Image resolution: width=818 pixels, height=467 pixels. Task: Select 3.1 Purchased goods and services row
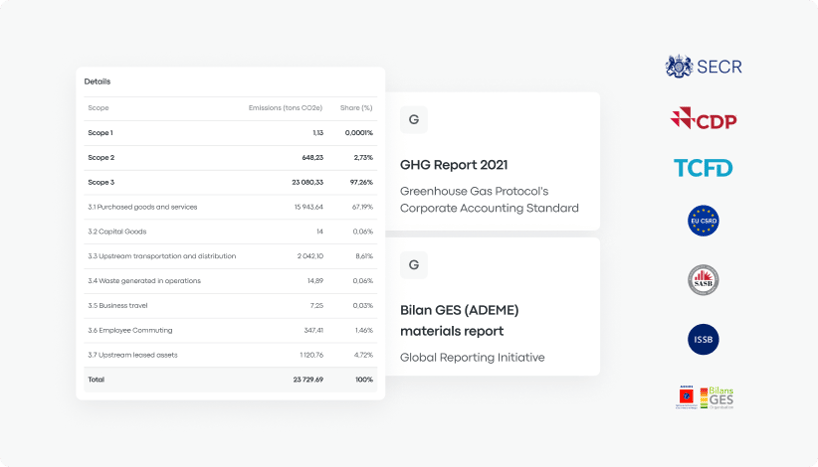click(230, 207)
